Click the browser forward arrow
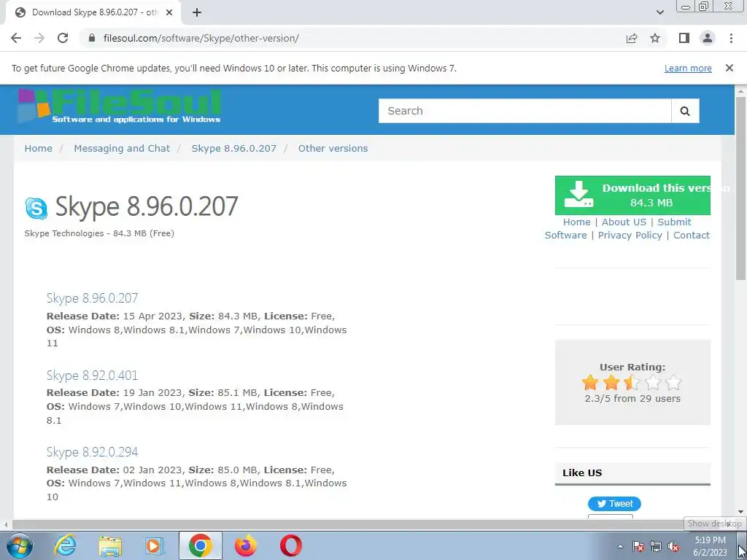The width and height of the screenshot is (747, 560). point(39,38)
